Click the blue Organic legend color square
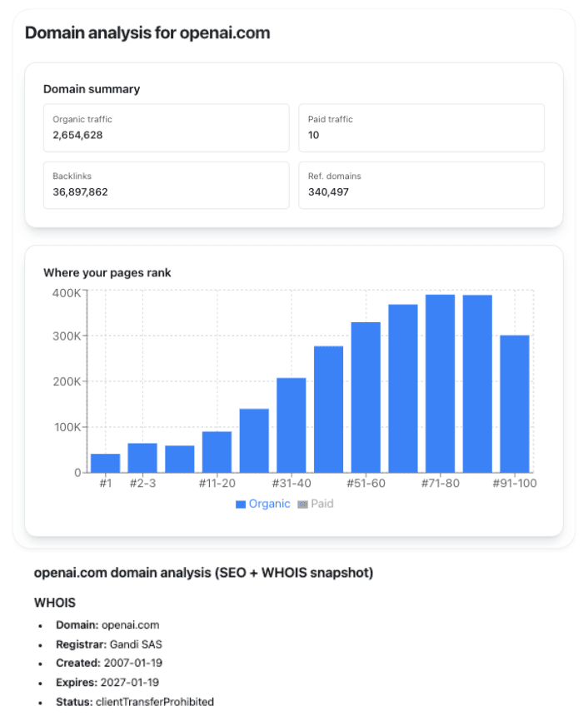The height and width of the screenshot is (716, 588). click(x=241, y=505)
